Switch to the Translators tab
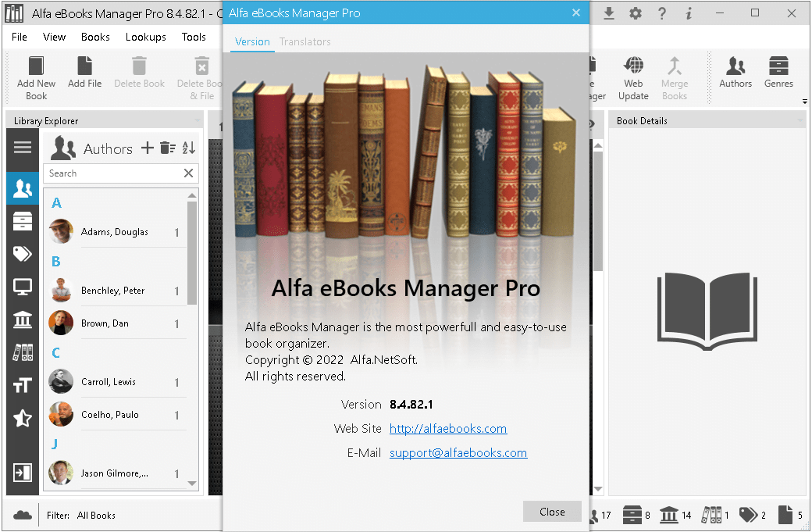812x532 pixels. 305,41
